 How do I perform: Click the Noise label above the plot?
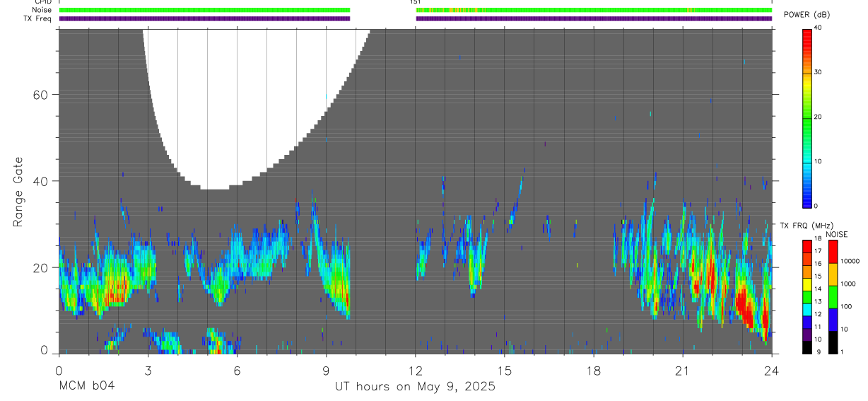point(42,10)
